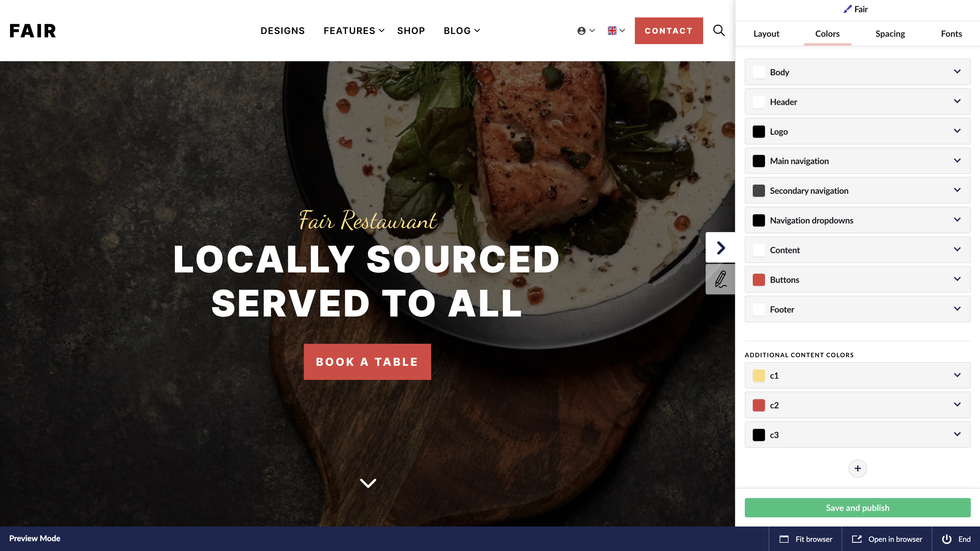The image size is (980, 551).
Task: Click the pencil edit icon tab
Action: coord(720,279)
